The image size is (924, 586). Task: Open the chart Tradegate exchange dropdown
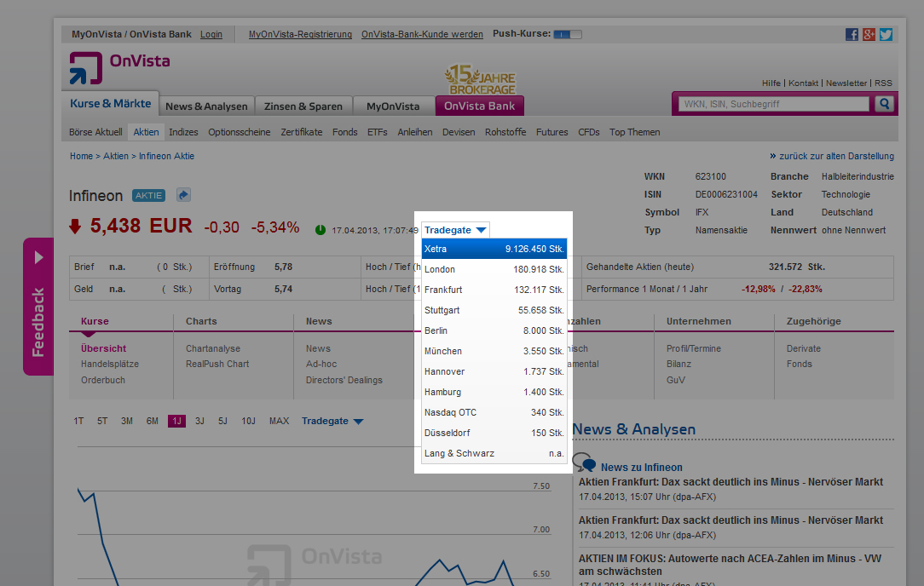point(332,421)
